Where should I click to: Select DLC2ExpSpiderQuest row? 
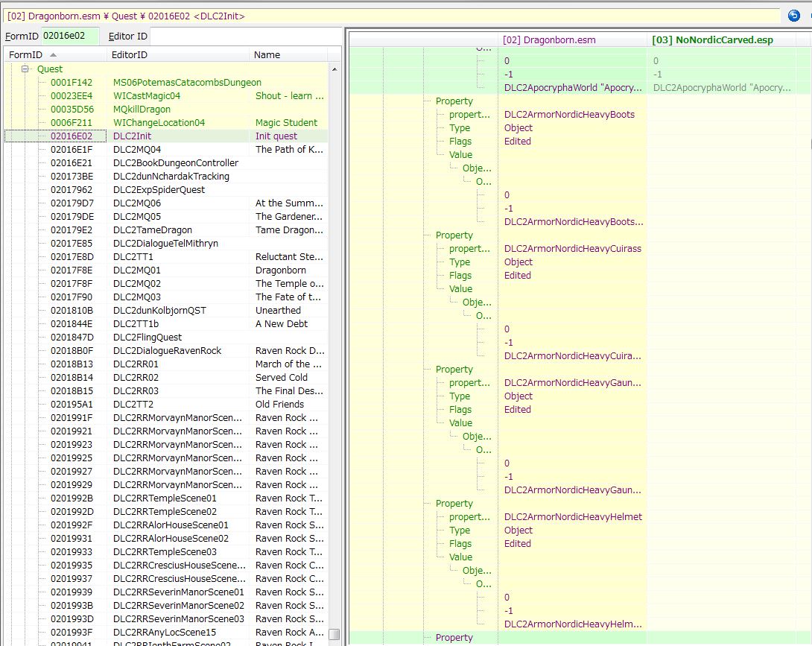pos(166,189)
